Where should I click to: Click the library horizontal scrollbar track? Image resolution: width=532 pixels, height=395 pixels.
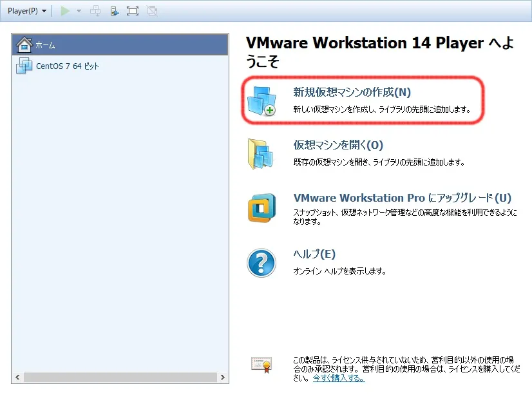pyautogui.click(x=120, y=377)
